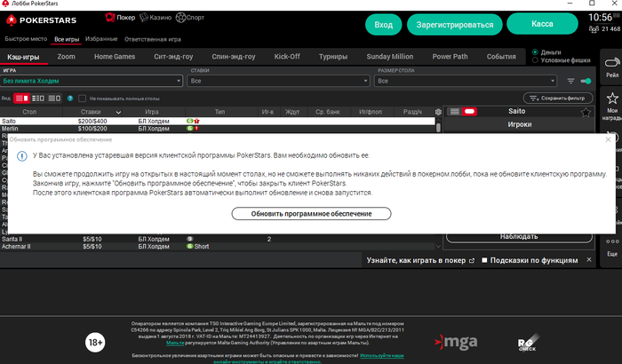Switch to Zoom tab
The height and width of the screenshot is (364, 622).
click(67, 57)
